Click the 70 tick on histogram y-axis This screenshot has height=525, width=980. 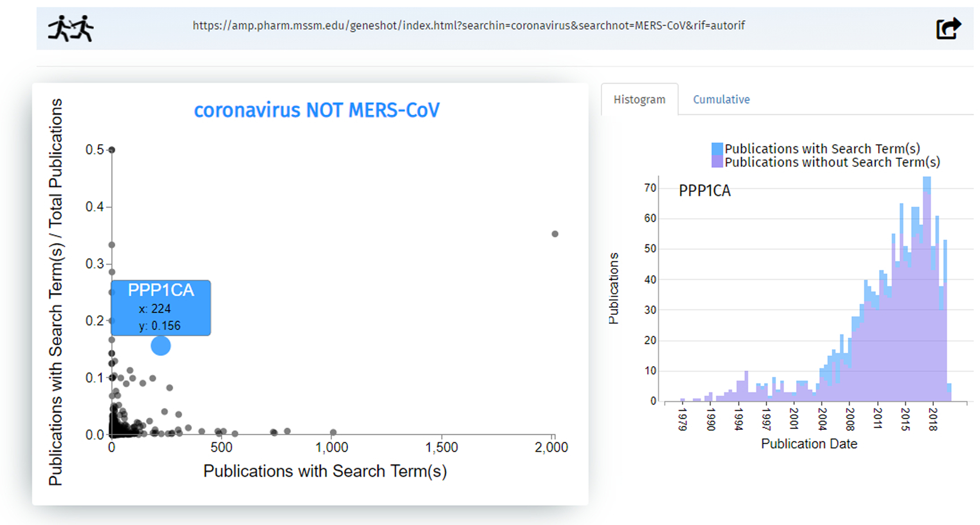650,188
